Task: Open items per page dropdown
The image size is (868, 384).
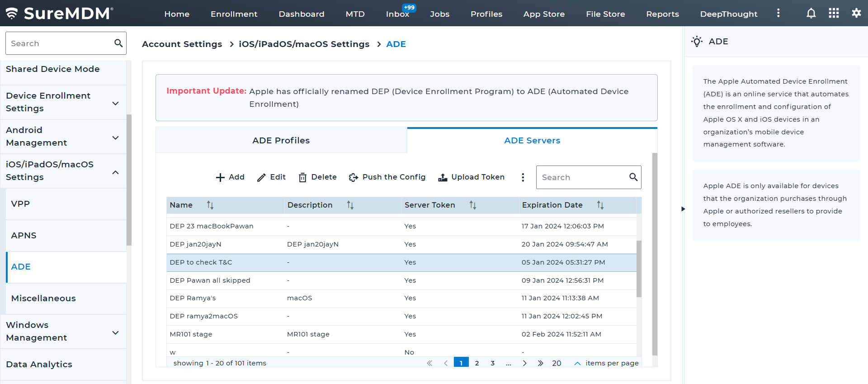Action: [577, 363]
